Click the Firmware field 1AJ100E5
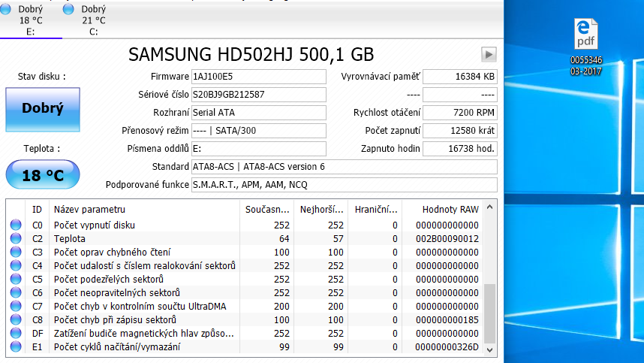This screenshot has width=644, height=363. (x=259, y=77)
